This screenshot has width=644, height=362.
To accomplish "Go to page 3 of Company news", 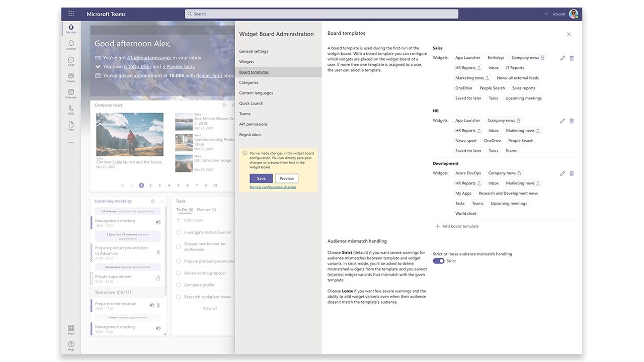I will [x=159, y=186].
